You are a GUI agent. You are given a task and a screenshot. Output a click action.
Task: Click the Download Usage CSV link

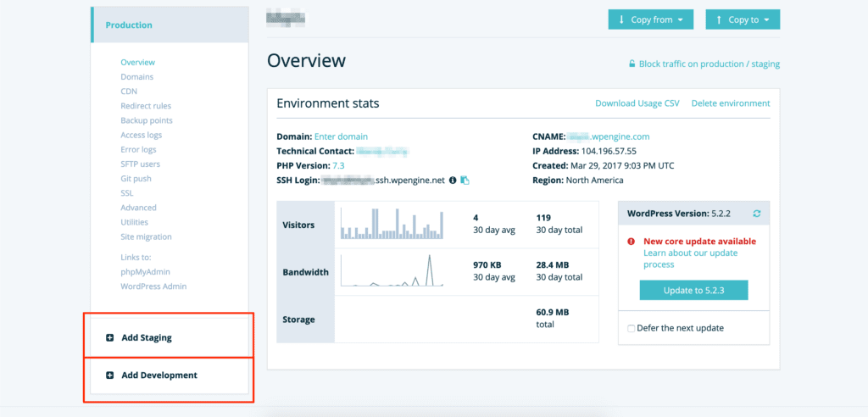coord(637,103)
